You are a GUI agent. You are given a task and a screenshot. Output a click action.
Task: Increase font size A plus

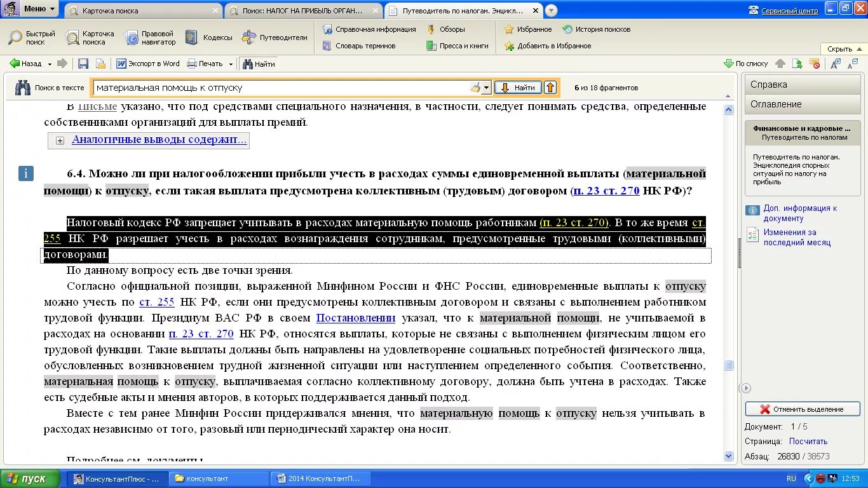coord(836,63)
